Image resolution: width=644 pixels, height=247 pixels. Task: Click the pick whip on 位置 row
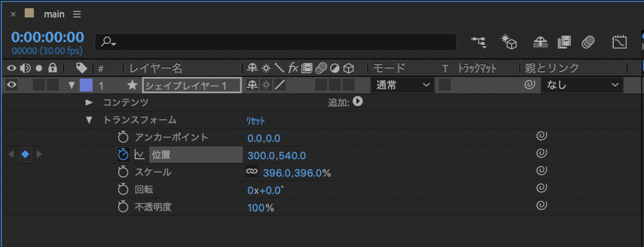pos(541,154)
